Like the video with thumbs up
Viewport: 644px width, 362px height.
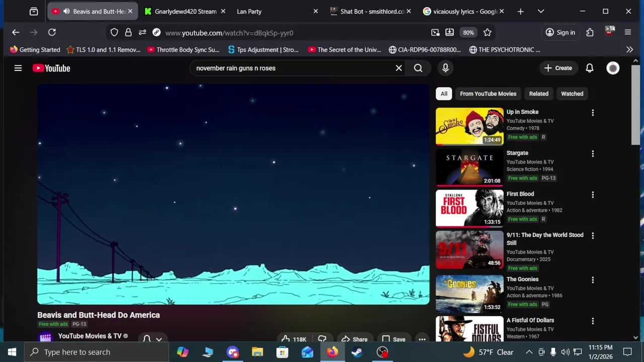click(x=294, y=339)
